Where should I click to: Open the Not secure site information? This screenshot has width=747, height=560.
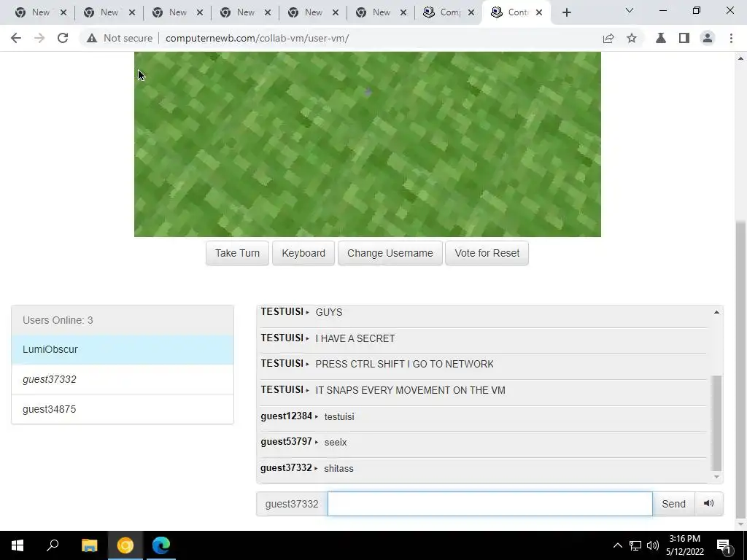120,38
